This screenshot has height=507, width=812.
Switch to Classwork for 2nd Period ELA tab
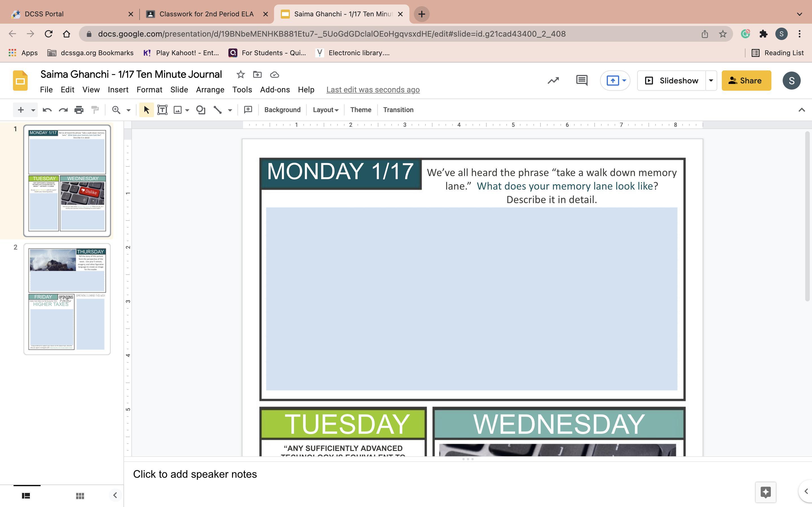[206, 14]
